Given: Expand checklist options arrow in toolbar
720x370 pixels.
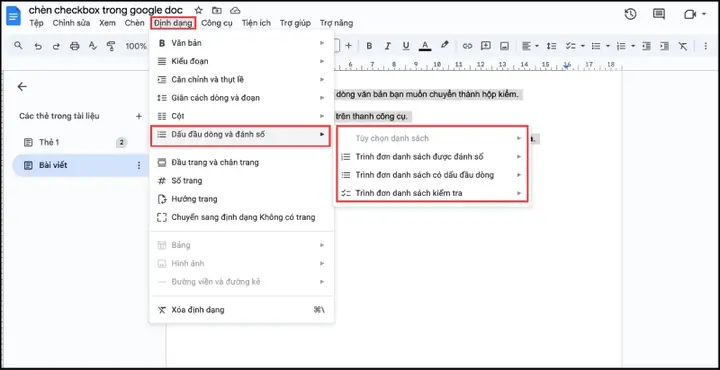Looking at the screenshot, I should coord(583,46).
